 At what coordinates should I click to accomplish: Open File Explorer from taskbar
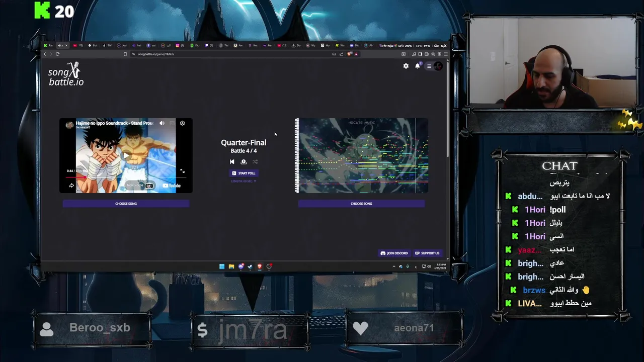(231, 266)
